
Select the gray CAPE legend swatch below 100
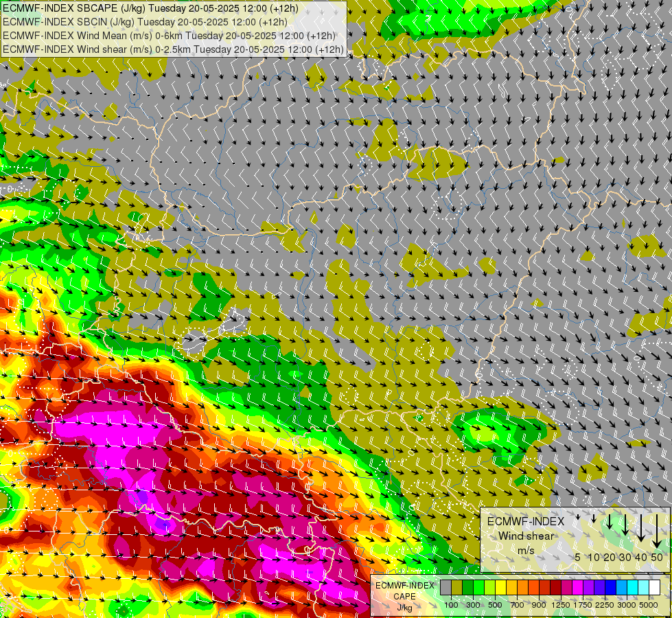tap(445, 588)
